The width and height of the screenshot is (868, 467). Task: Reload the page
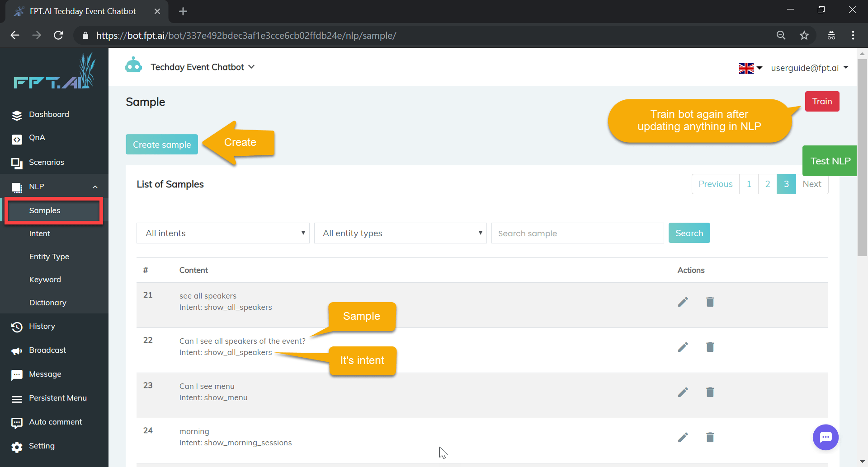58,35
